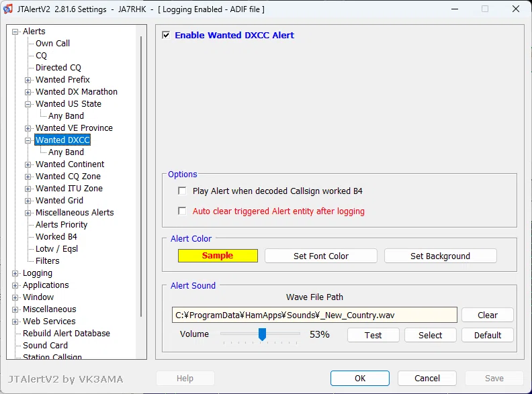
Task: Collapse the Wanted DXCC node
Action: [28, 140]
